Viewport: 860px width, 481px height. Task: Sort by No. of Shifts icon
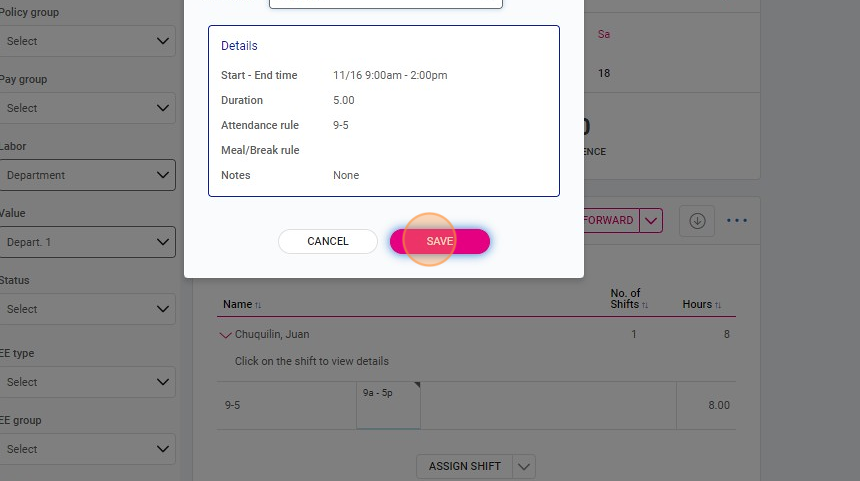tap(645, 305)
